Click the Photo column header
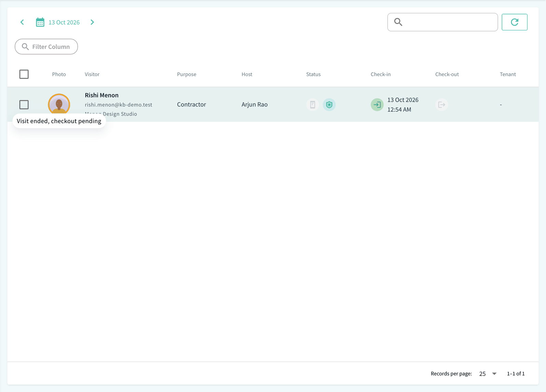 coord(59,74)
